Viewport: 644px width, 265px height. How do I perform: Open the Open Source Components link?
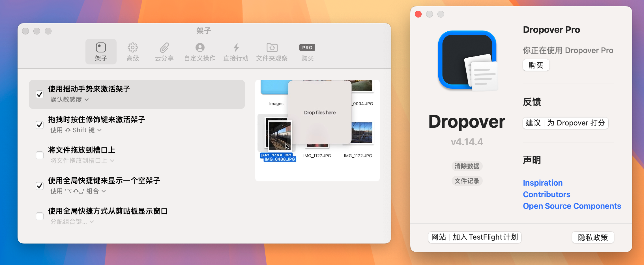[572, 206]
